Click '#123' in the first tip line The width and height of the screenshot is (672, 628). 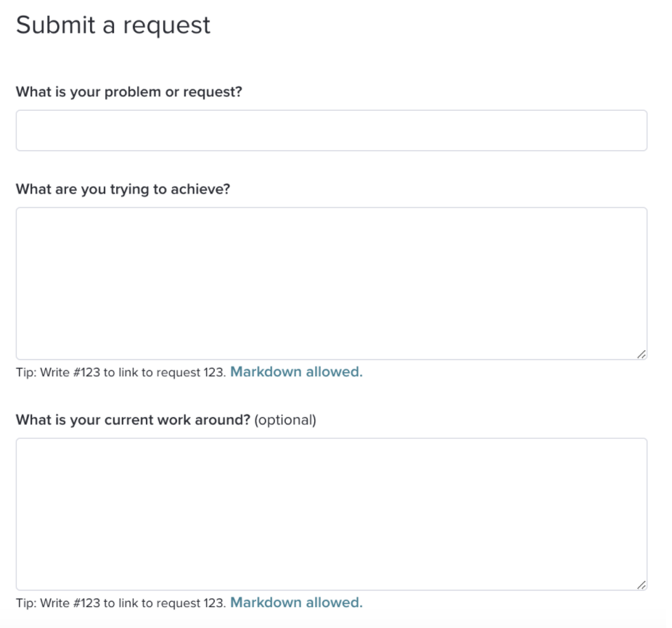86,372
